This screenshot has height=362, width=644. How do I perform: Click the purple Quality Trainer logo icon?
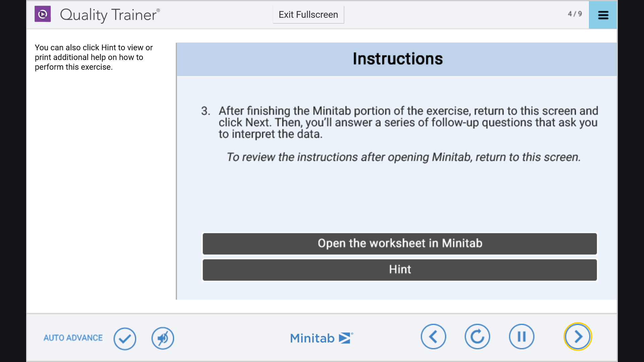coord(43,14)
